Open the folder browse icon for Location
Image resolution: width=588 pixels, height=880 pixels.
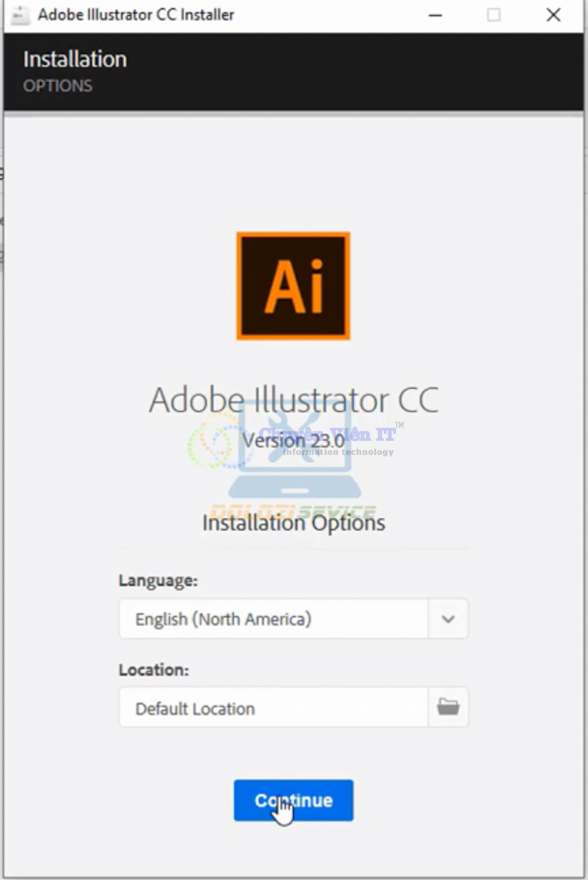(448, 708)
